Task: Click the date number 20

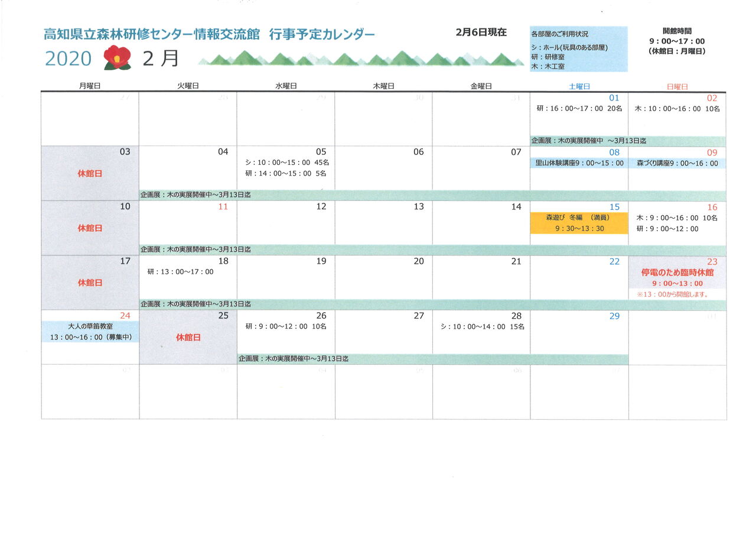Action: coord(419,261)
